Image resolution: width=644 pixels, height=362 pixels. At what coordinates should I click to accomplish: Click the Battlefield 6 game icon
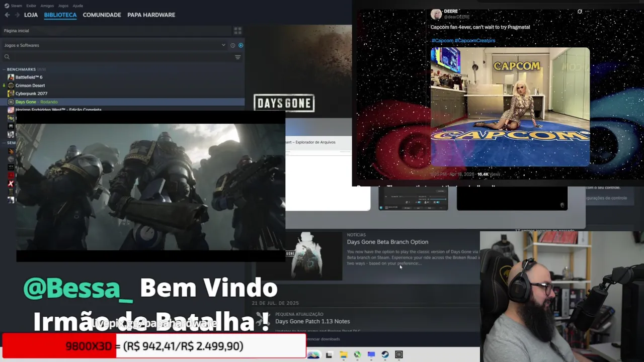pyautogui.click(x=11, y=77)
